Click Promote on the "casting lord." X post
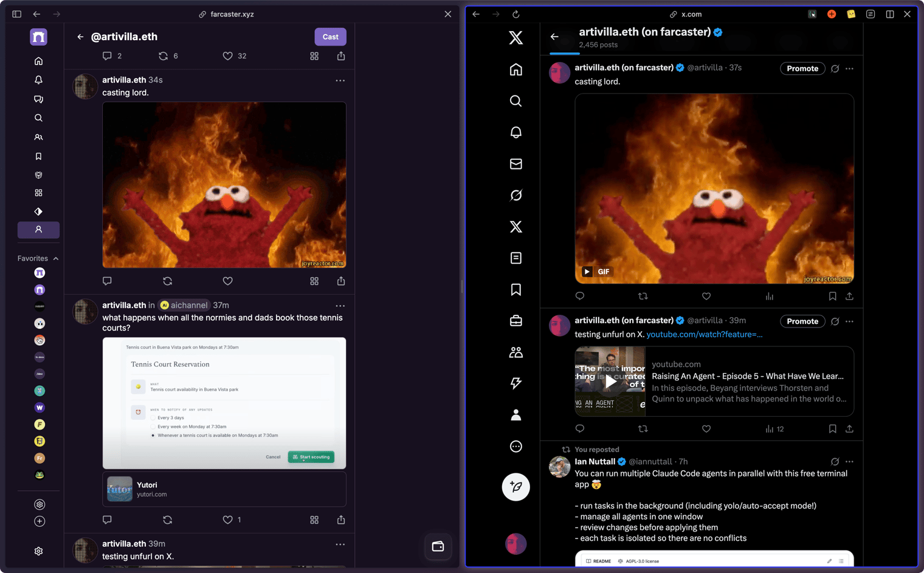This screenshot has width=924, height=573. coord(802,69)
